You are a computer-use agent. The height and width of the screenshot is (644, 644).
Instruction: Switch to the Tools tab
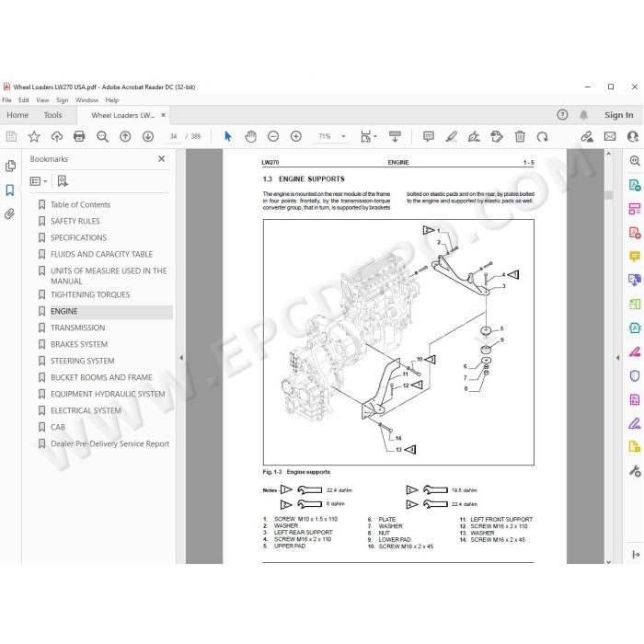[53, 115]
